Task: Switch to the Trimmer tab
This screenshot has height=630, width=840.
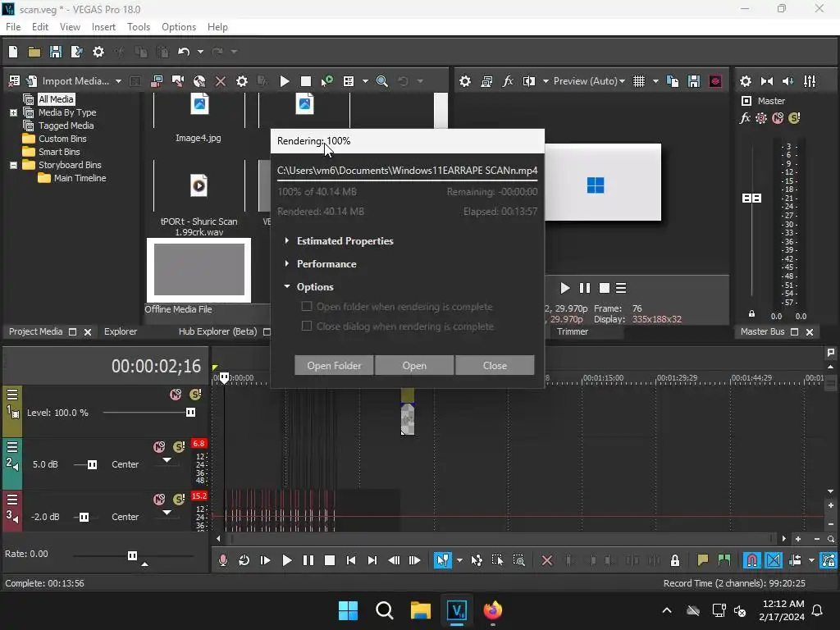Action: (572, 331)
